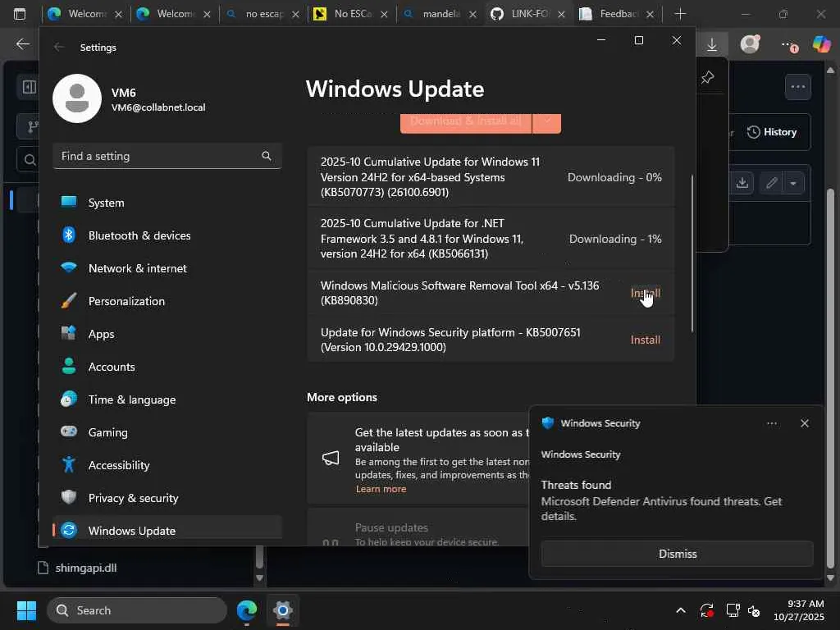Open Windows Security notification options menu
Image resolution: width=840 pixels, height=630 pixels.
point(771,423)
